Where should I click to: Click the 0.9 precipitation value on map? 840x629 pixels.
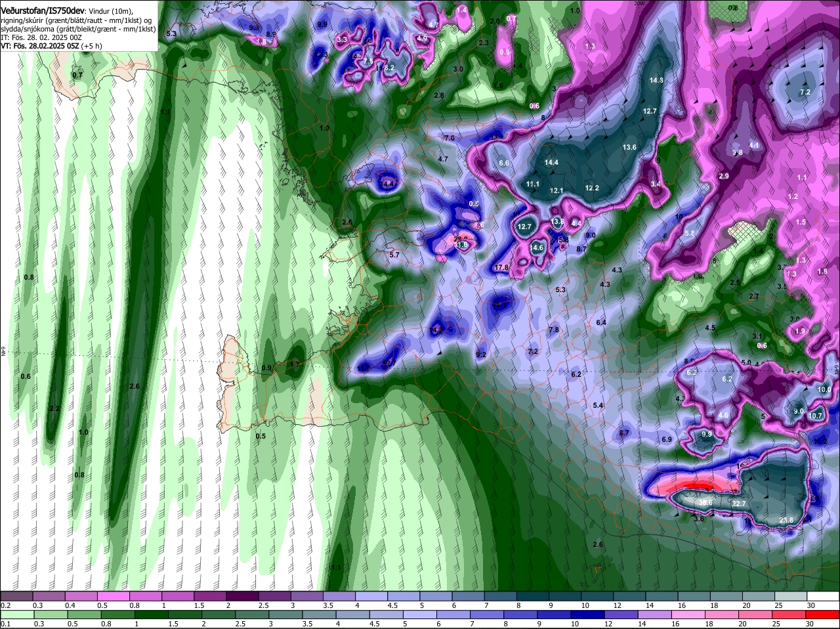point(266,368)
